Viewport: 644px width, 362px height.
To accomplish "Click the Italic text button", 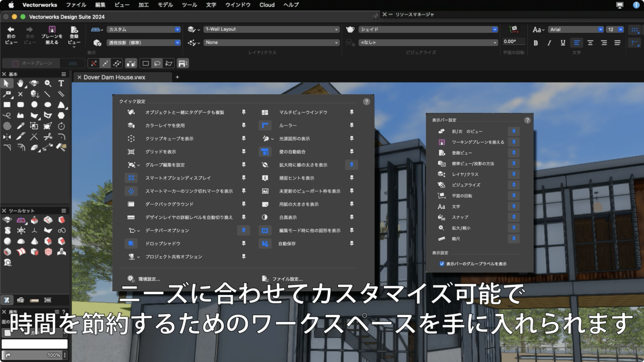I will (549, 43).
